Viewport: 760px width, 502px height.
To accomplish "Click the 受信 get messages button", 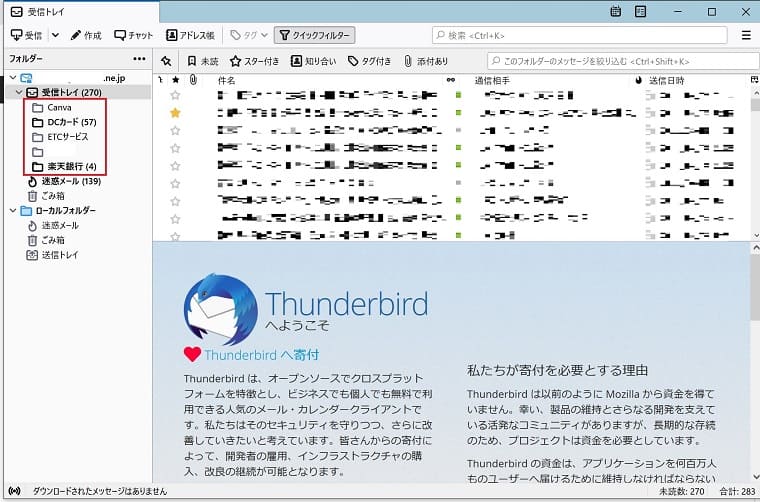I will (27, 35).
